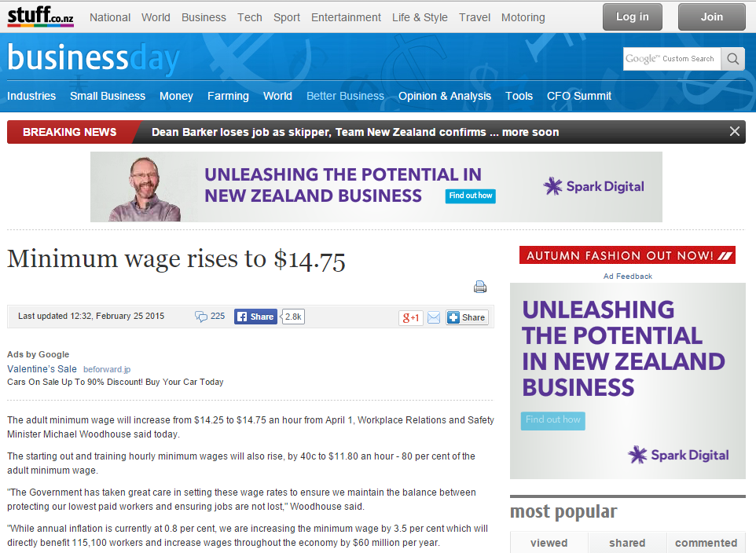Open the Business section
This screenshot has width=756, height=553.
pos(204,17)
